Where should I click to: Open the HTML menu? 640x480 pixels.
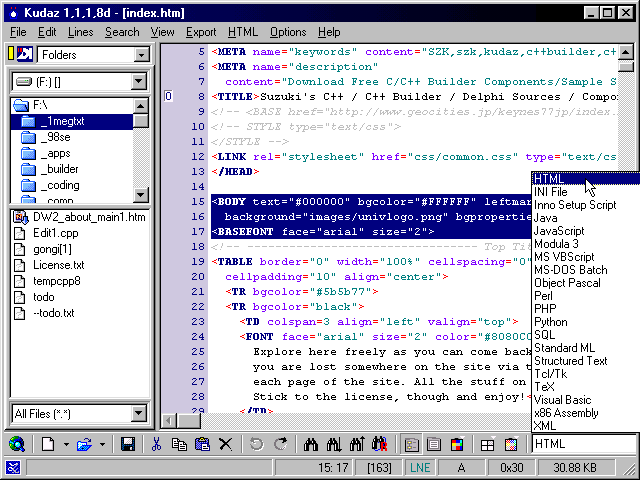pyautogui.click(x=243, y=32)
